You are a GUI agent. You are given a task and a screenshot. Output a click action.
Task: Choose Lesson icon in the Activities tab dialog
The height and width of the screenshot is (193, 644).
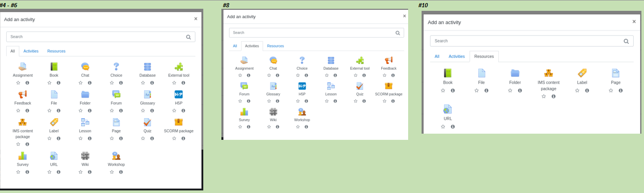[x=331, y=86]
